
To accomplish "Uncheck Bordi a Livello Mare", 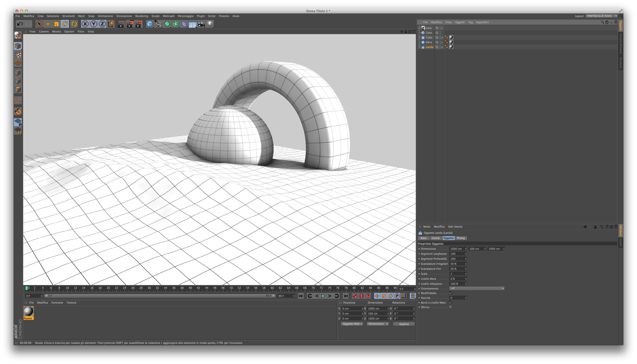I will point(450,303).
